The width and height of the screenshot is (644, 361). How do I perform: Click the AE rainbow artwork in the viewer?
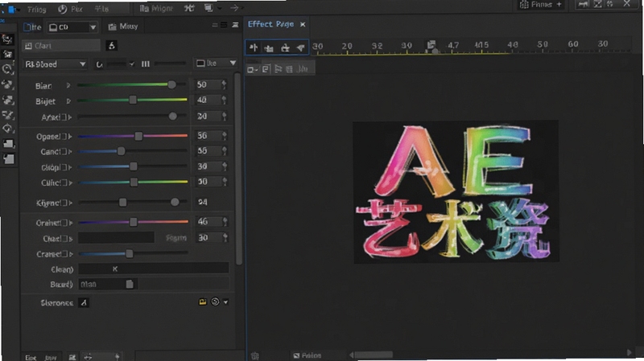(x=456, y=191)
